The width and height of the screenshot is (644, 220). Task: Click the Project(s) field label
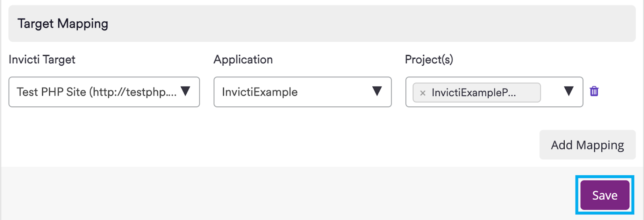pyautogui.click(x=429, y=60)
